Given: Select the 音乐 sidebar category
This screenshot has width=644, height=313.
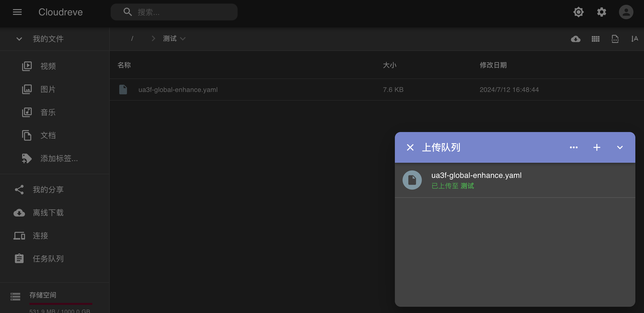Looking at the screenshot, I should point(48,112).
